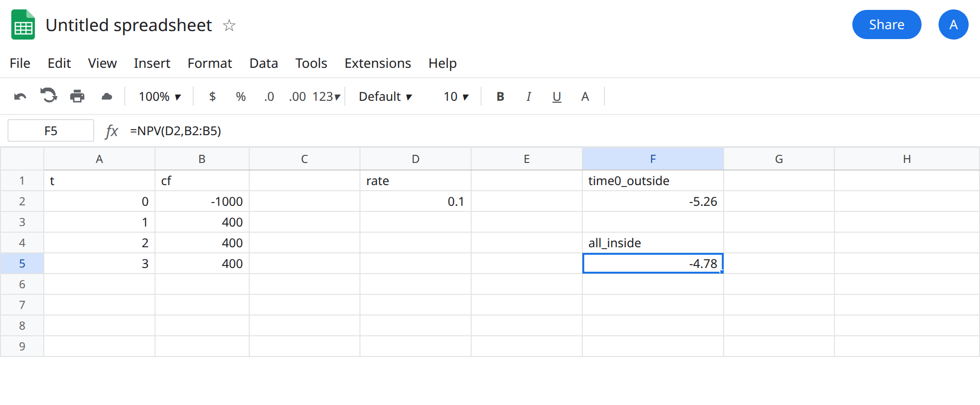Format as currency with dollar icon
980x405 pixels.
[x=212, y=97]
